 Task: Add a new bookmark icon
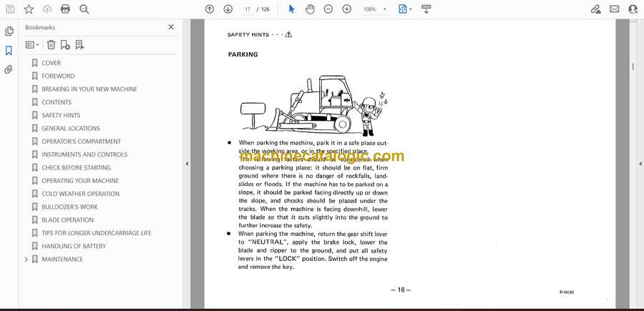65,45
